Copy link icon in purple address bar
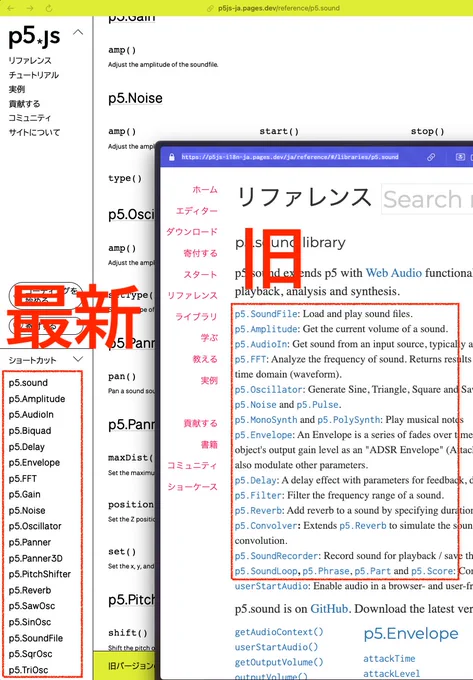 (431, 157)
